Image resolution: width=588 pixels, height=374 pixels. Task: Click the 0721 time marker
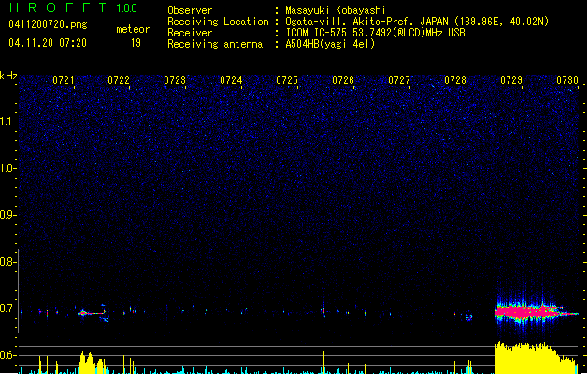pyautogui.click(x=63, y=80)
